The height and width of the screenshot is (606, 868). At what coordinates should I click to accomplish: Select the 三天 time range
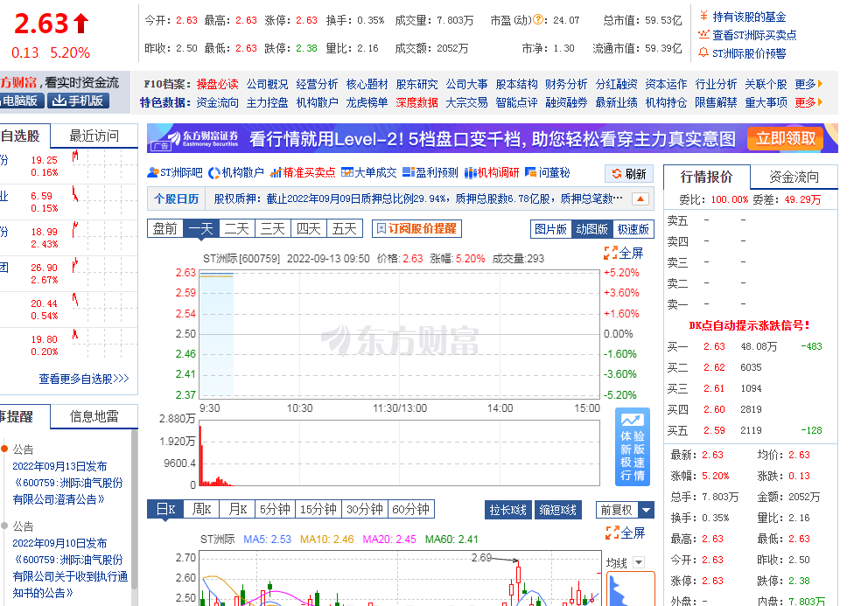click(273, 228)
